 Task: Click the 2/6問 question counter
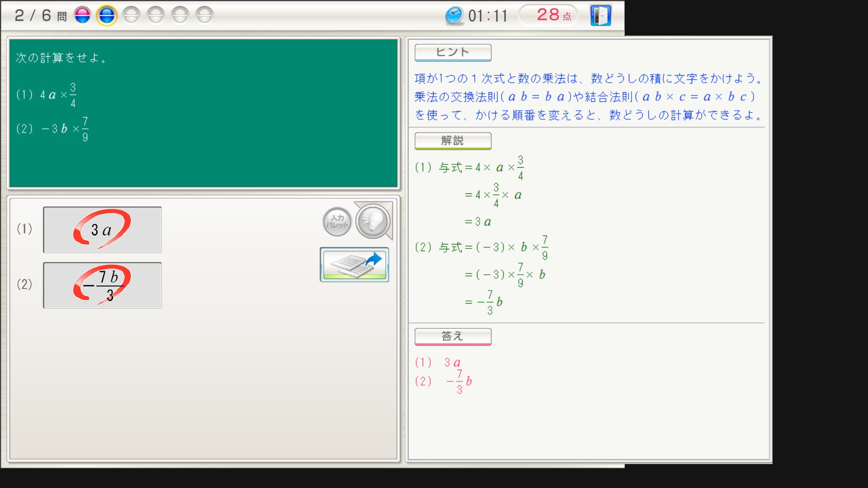click(x=41, y=16)
